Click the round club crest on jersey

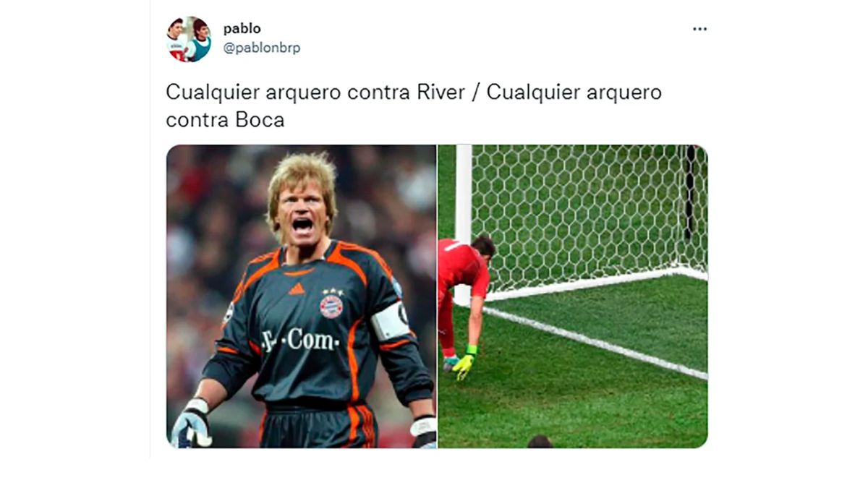tap(331, 306)
